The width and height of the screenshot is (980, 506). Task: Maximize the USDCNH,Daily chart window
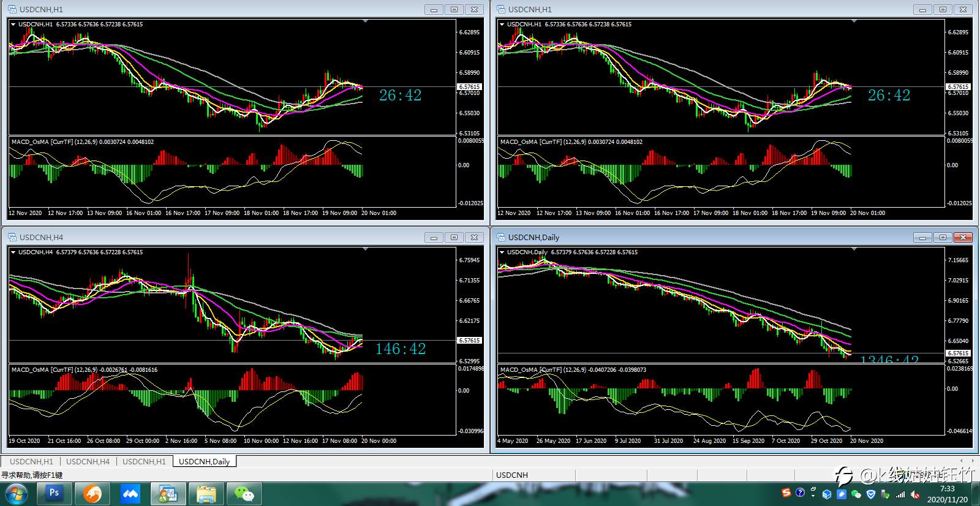(943, 237)
